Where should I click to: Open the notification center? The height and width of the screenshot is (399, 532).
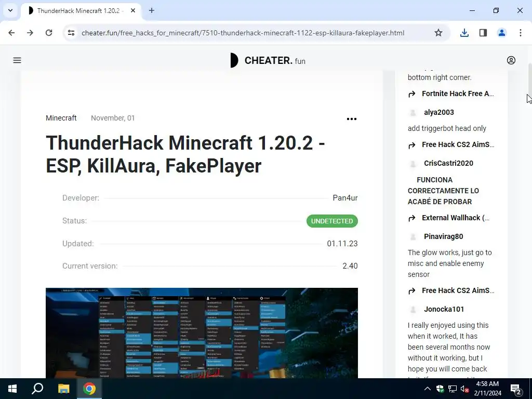(x=516, y=389)
